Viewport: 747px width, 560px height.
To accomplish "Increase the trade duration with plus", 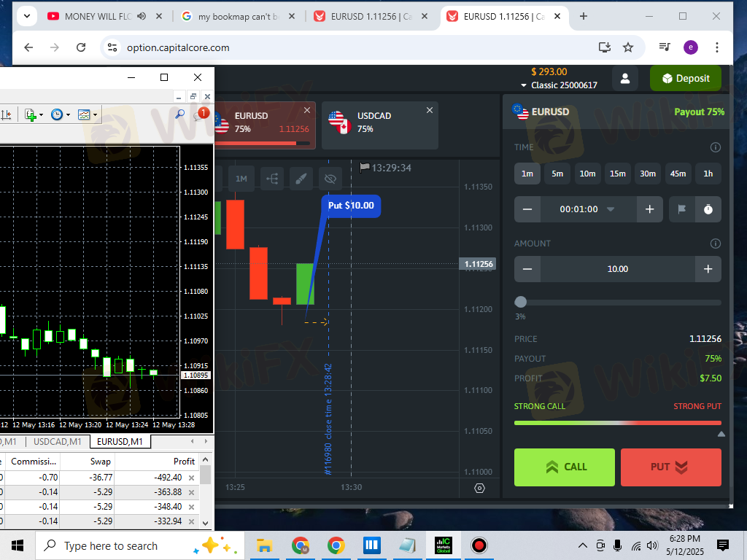I will click(650, 209).
